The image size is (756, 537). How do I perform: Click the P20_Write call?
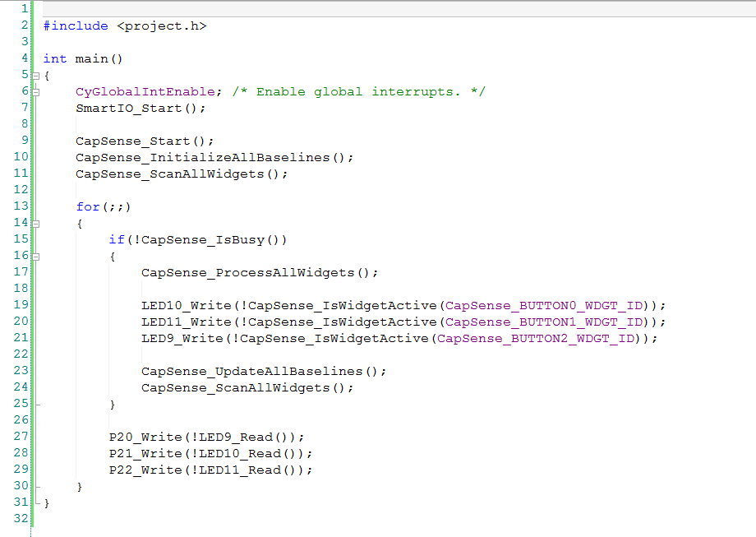point(145,436)
